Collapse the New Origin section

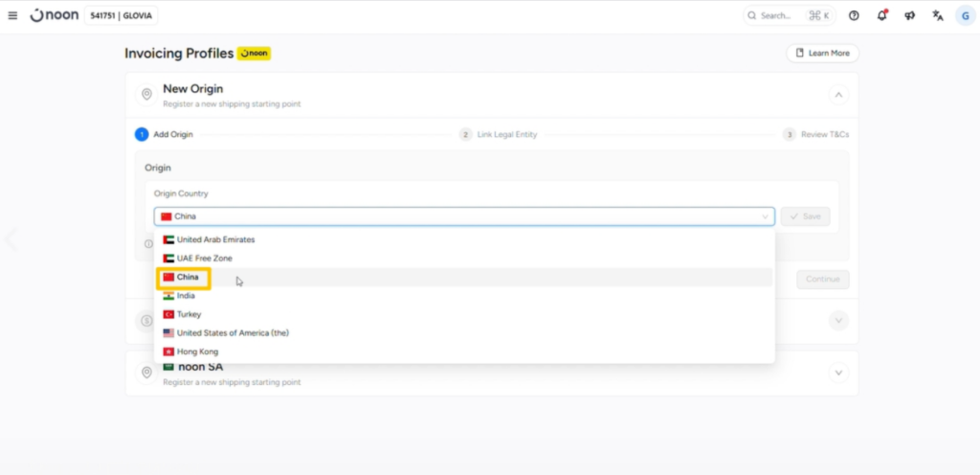pos(838,95)
